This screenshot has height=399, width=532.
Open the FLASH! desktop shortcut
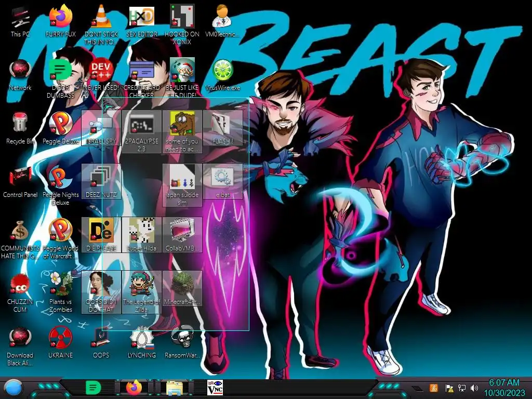pos(222,128)
